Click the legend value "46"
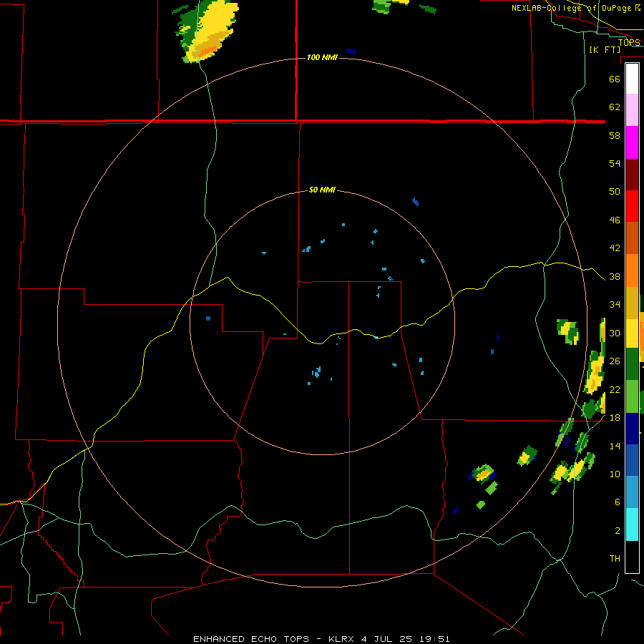The image size is (644, 644). click(x=615, y=220)
